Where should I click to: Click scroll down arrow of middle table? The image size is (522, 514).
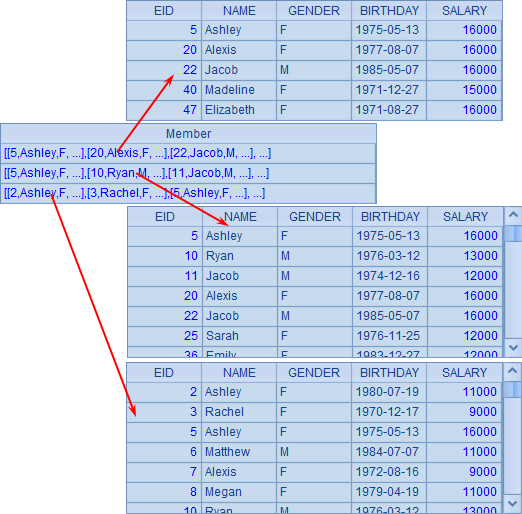coord(513,348)
